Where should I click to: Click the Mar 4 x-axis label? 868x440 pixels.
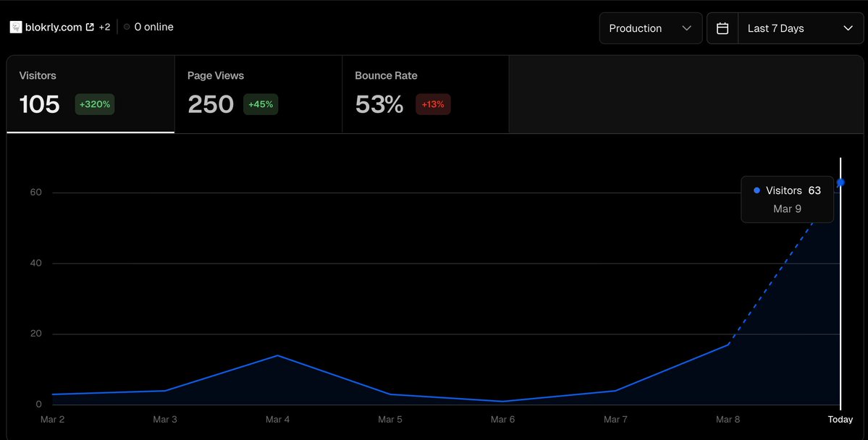click(x=277, y=420)
